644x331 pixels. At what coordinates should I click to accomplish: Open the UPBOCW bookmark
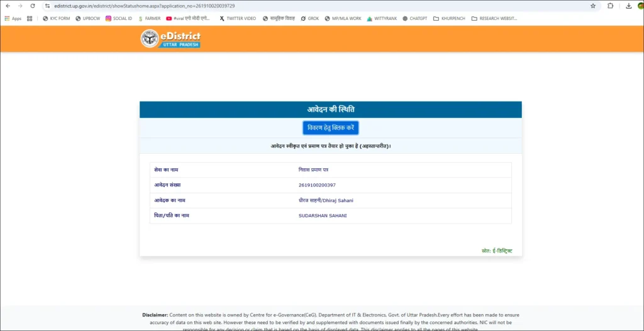point(88,18)
